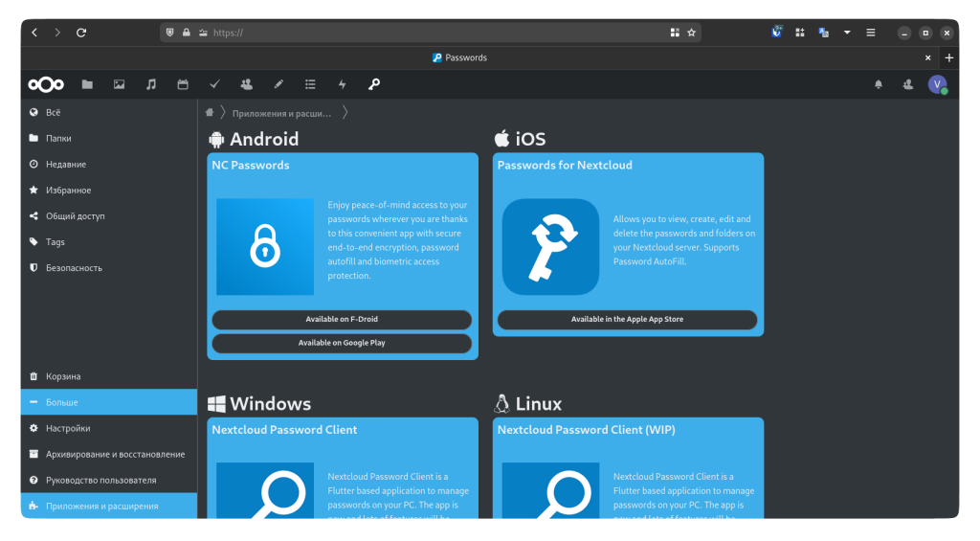Screen dimensions: 980x541
Task: Open the Calendar app icon
Action: click(183, 84)
